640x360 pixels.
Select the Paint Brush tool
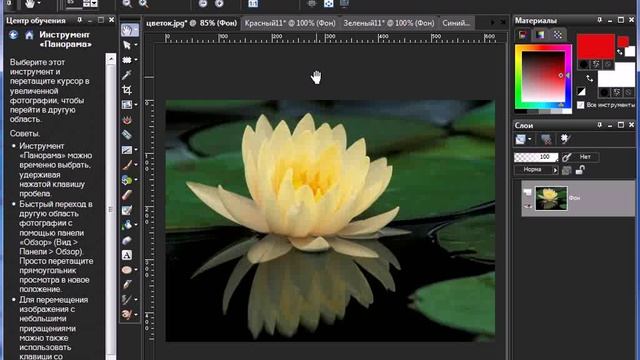coord(127,165)
